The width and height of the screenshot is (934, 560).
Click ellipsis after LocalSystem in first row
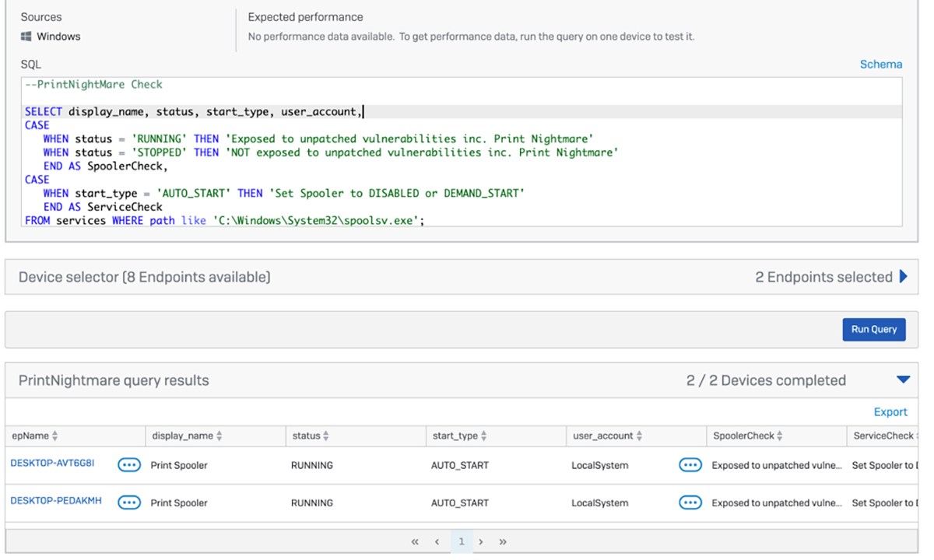[690, 465]
